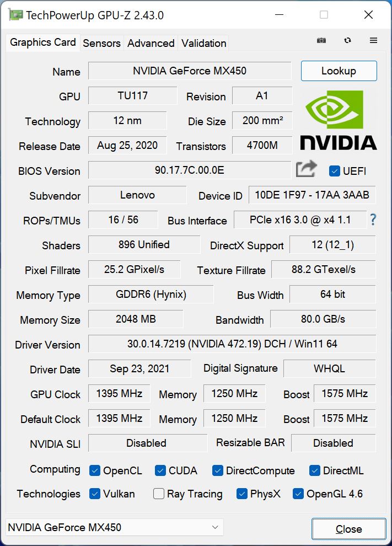The width and height of the screenshot is (392, 546).
Task: Toggle the PhysX checkbox
Action: (x=241, y=494)
